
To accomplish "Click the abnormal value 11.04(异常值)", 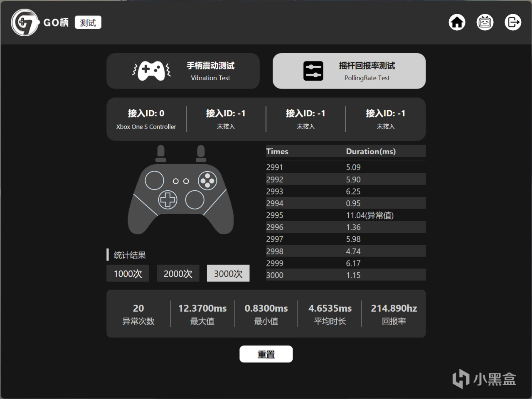I will 370,215.
